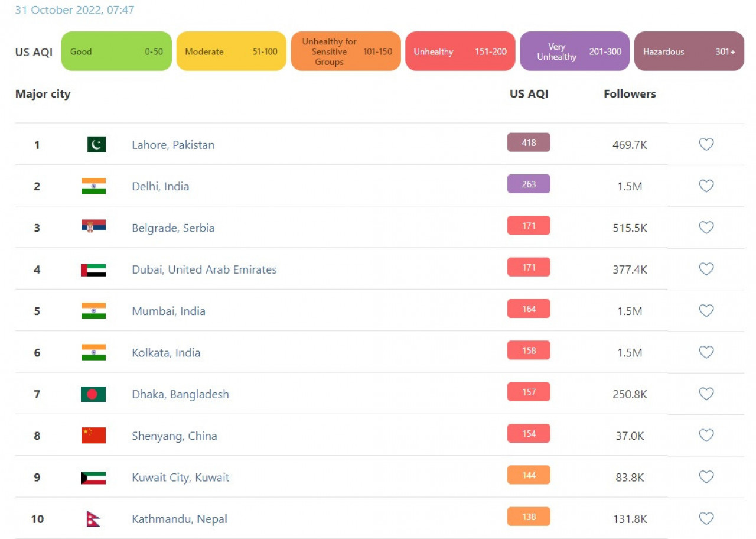This screenshot has width=756, height=539.
Task: Favorite Lahore, Pakistan with heart icon
Action: coord(706,144)
